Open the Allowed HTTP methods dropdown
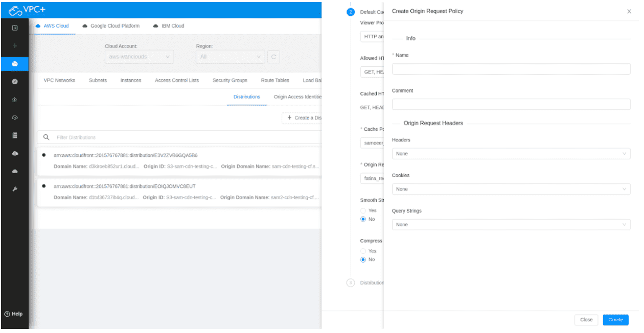The width and height of the screenshot is (644, 333). pos(372,72)
